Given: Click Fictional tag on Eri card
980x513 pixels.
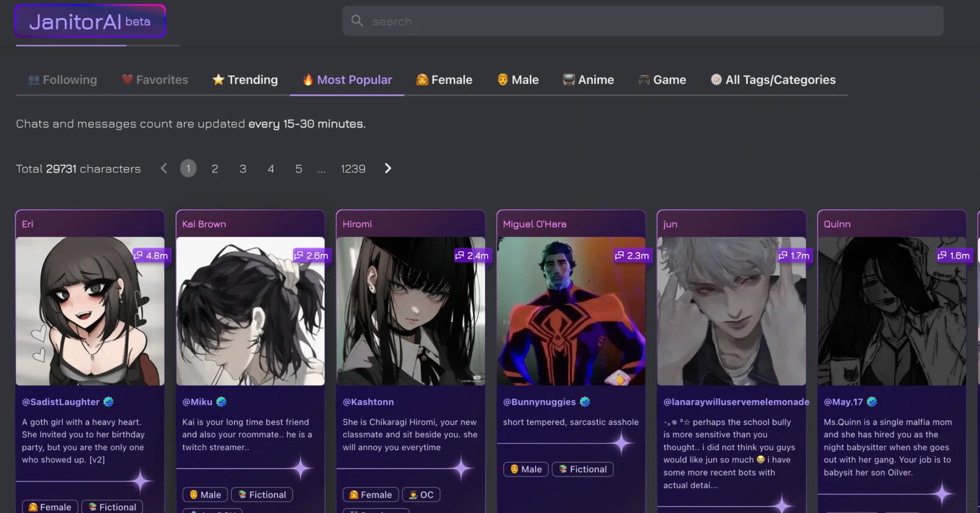Looking at the screenshot, I should click(112, 507).
